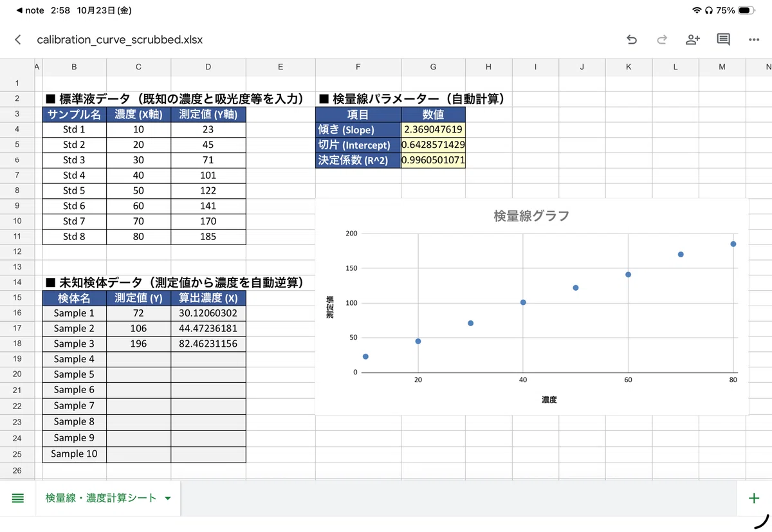The height and width of the screenshot is (532, 772).
Task: Select column G header
Action: tap(433, 67)
